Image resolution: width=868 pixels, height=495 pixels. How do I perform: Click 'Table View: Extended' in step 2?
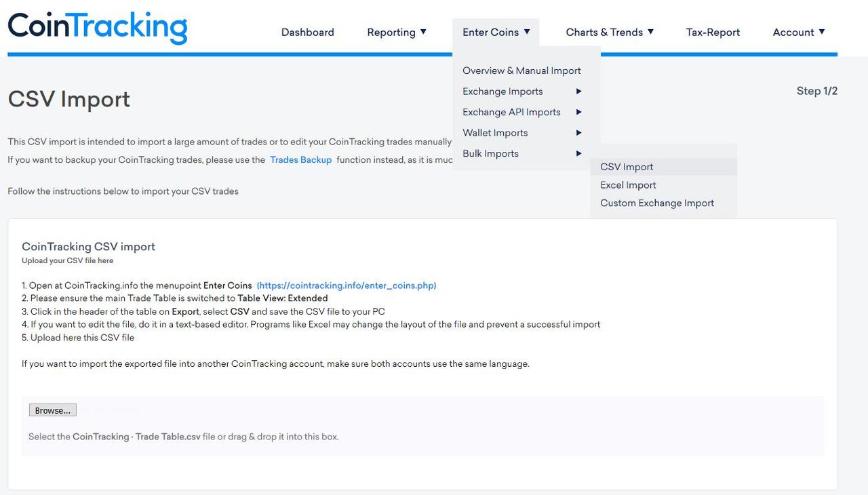click(x=283, y=298)
